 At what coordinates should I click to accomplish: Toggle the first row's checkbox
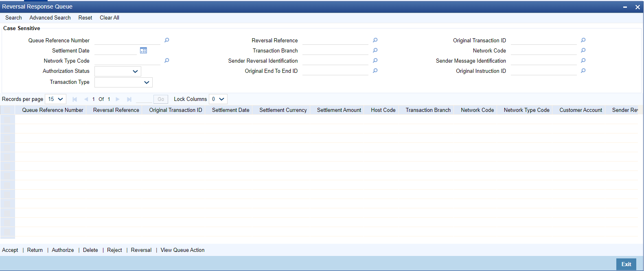tap(7, 119)
